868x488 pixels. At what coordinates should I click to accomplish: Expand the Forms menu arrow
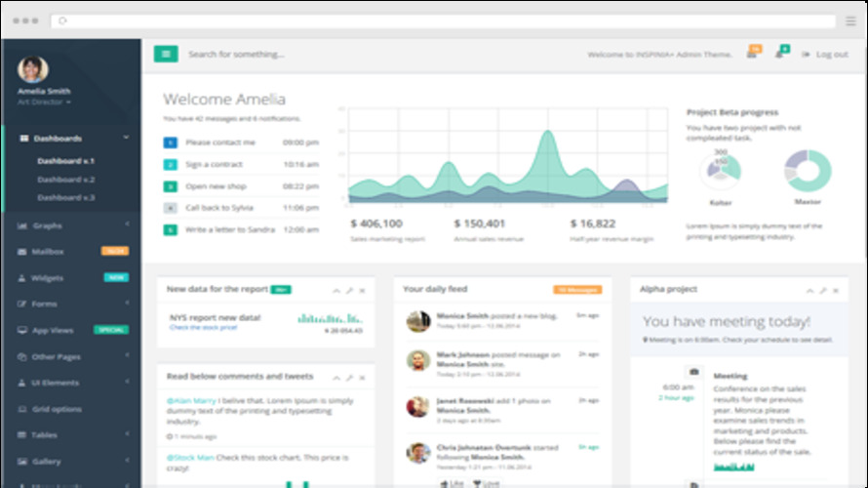[x=127, y=303]
